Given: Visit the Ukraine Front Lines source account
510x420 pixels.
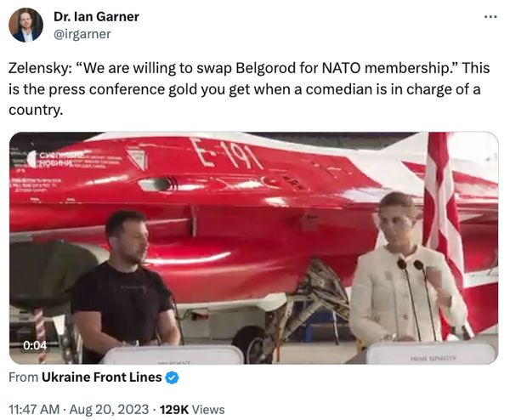Looking at the screenshot, I should tap(101, 377).
